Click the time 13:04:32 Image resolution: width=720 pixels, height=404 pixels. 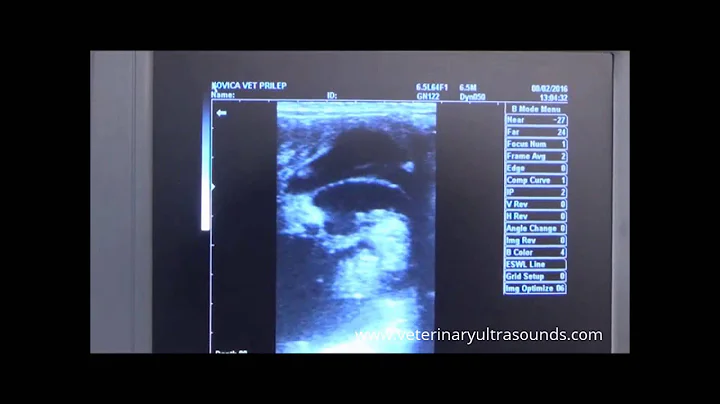[553, 98]
